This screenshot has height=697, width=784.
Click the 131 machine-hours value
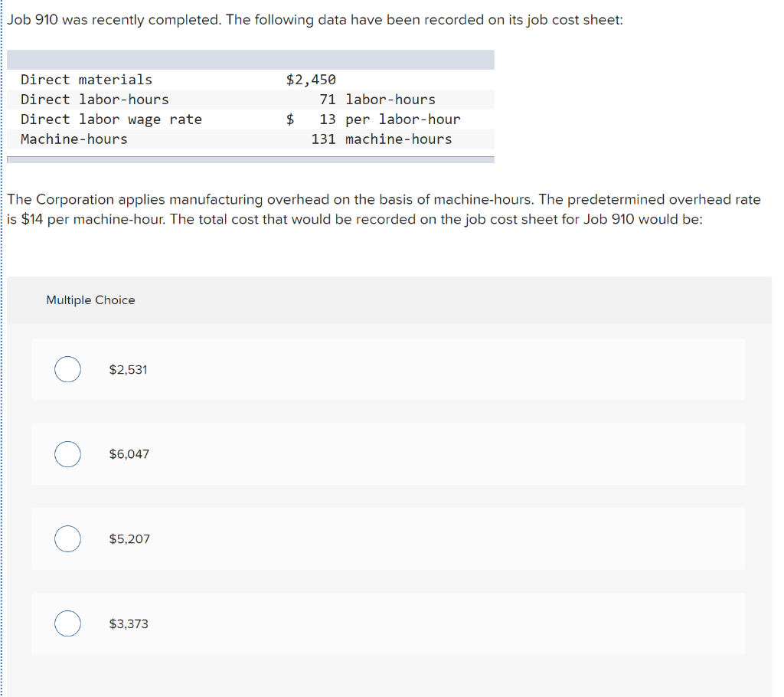coord(381,139)
